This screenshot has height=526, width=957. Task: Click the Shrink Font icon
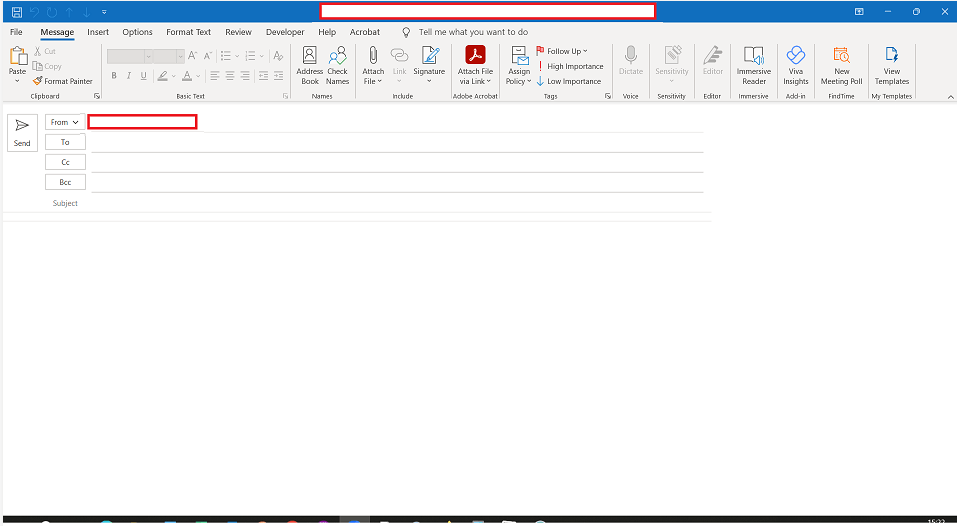click(x=208, y=56)
